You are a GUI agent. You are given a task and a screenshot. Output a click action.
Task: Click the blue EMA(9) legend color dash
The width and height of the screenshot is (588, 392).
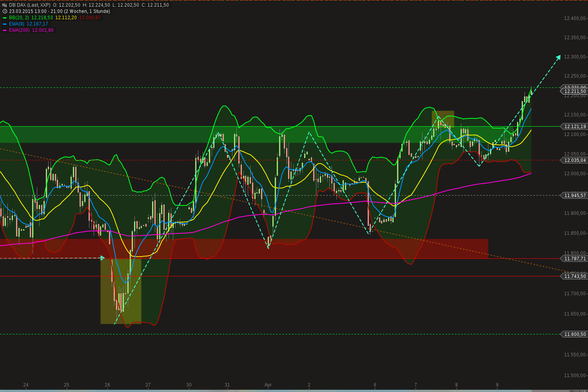(x=5, y=24)
